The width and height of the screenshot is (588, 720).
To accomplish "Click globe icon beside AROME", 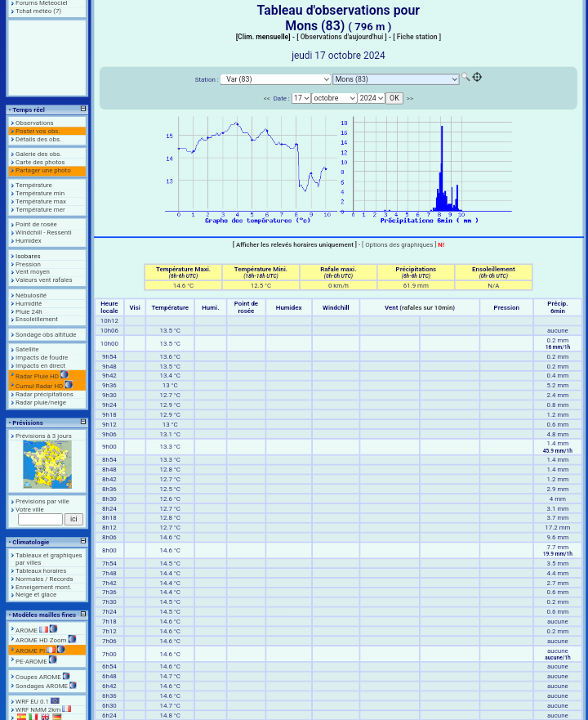I will [53, 629].
